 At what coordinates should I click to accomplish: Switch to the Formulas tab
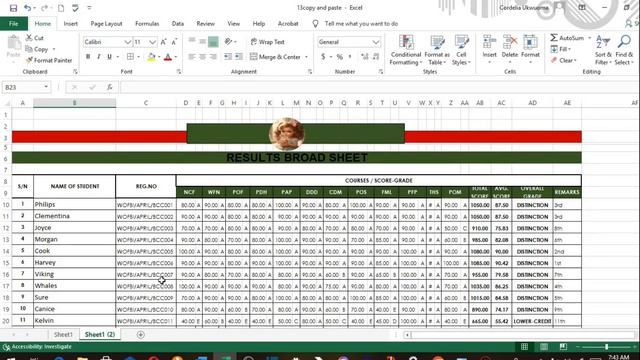click(x=147, y=24)
